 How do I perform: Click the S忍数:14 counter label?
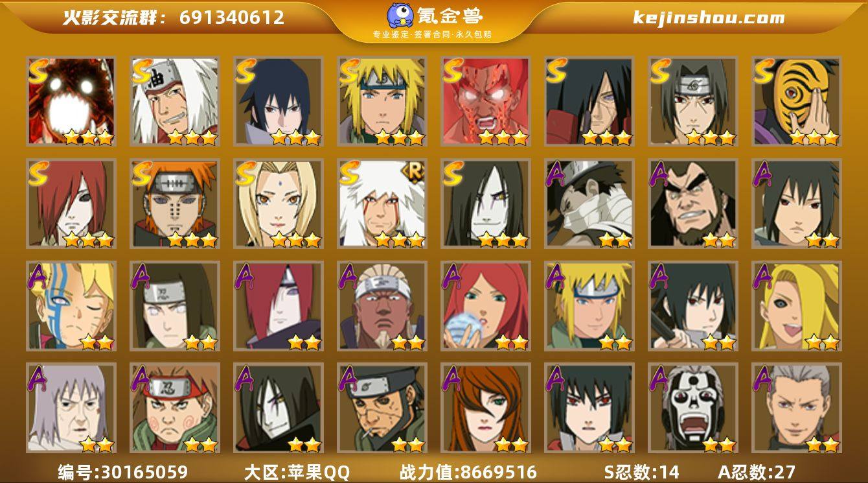pos(642,471)
